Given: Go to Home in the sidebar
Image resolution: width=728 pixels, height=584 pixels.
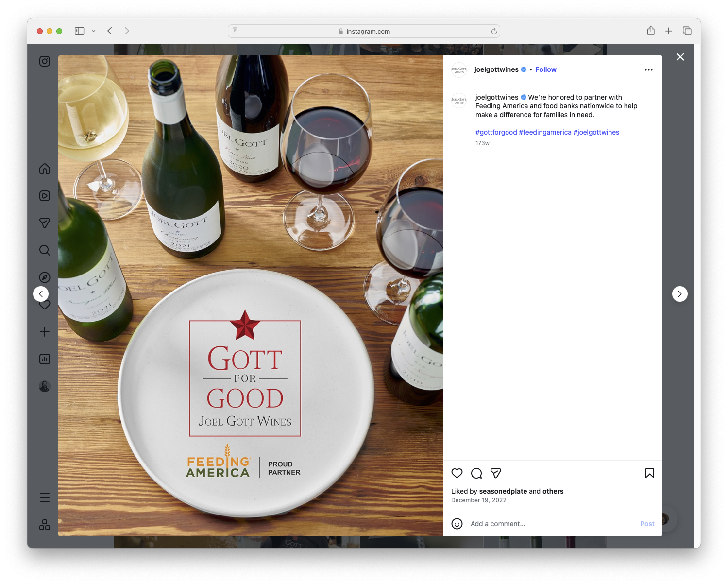Looking at the screenshot, I should tap(45, 169).
